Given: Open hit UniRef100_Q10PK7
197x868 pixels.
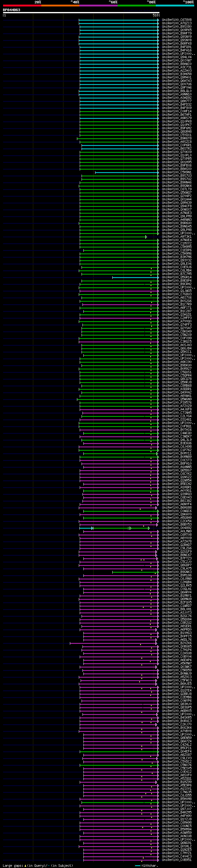Looking at the screenshot, I should [177, 125].
